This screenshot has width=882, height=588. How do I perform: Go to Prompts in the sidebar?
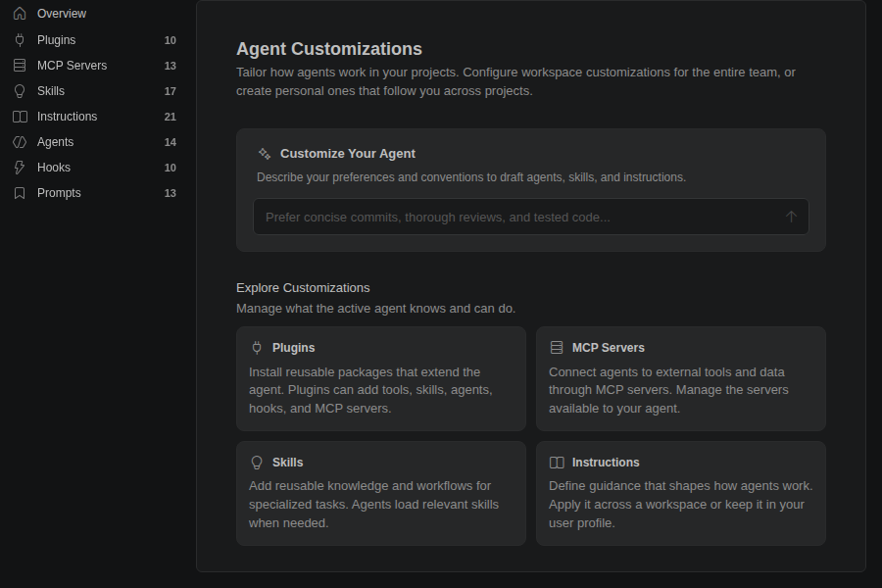94,193
